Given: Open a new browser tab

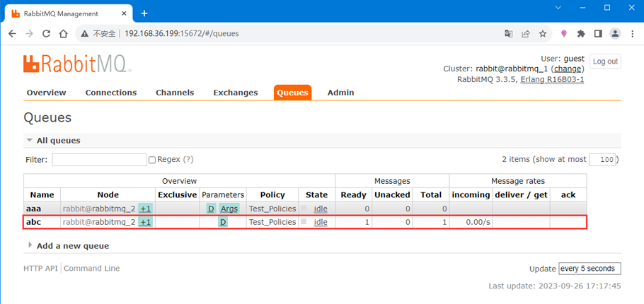Looking at the screenshot, I should click(144, 13).
